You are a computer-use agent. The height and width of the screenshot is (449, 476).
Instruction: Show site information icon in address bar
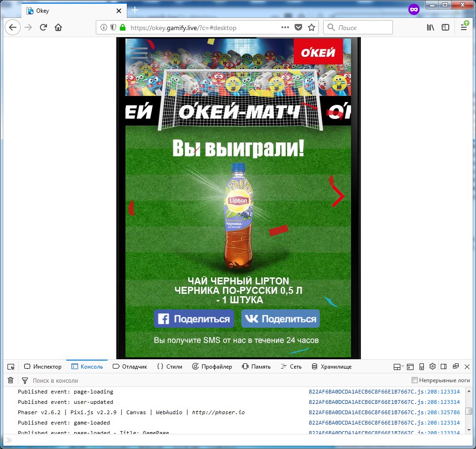pos(104,28)
